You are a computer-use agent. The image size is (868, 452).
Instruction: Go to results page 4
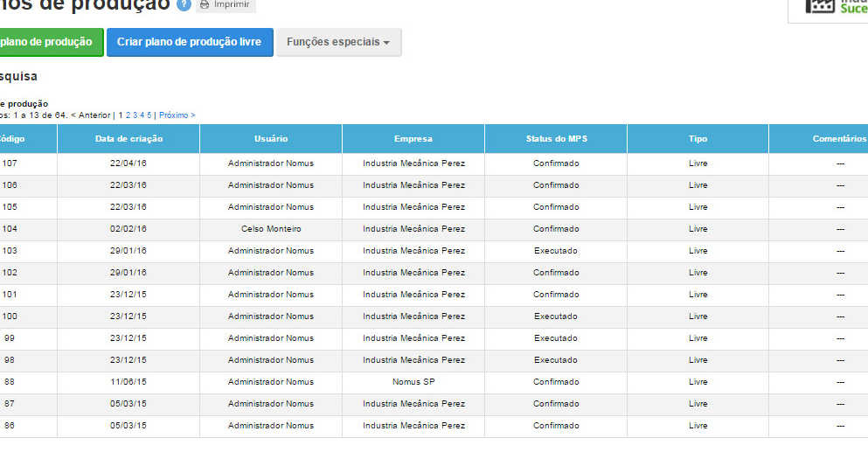pos(142,115)
